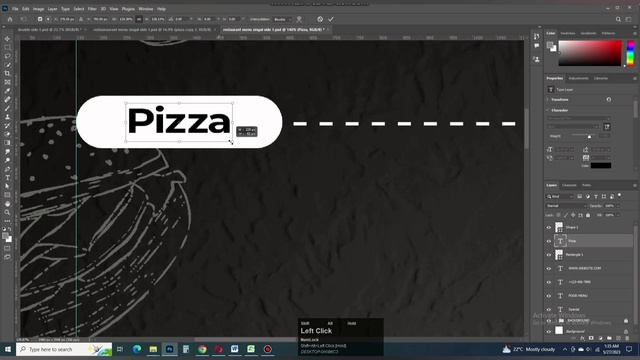The height and width of the screenshot is (360, 640).
Task: Switch to warp mode icon in options bar
Action: pyautogui.click(x=299, y=19)
